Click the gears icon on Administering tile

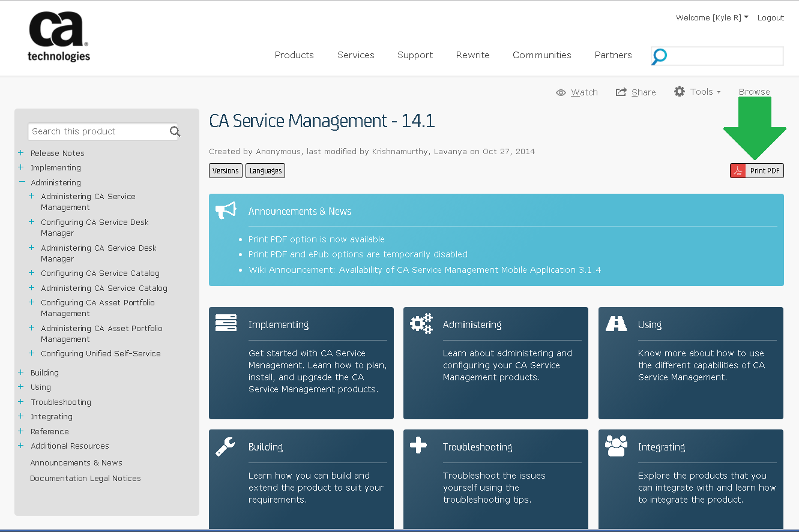[x=421, y=323]
